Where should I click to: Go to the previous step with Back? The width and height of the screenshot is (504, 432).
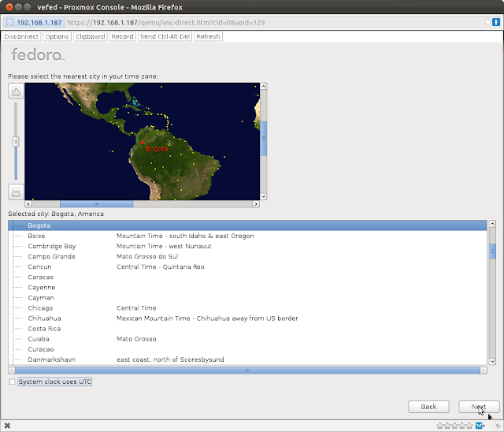click(428, 407)
